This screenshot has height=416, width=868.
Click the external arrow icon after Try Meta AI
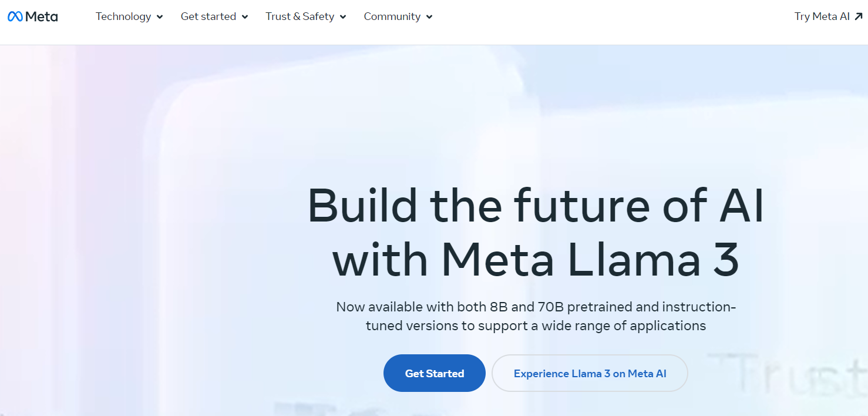pyautogui.click(x=859, y=16)
